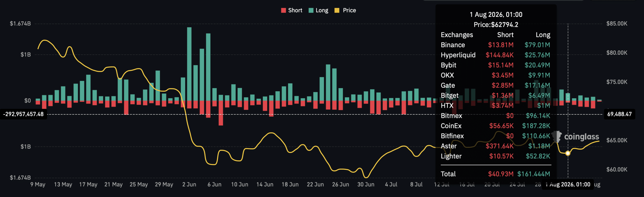Click Gate long value "$17.16M"

tap(537, 85)
